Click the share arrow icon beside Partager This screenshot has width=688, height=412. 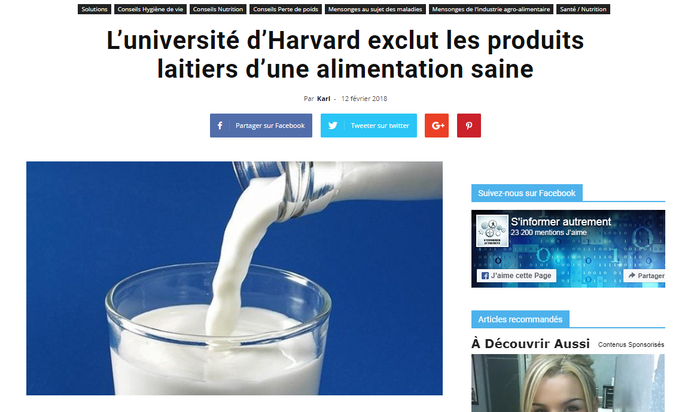coord(631,276)
